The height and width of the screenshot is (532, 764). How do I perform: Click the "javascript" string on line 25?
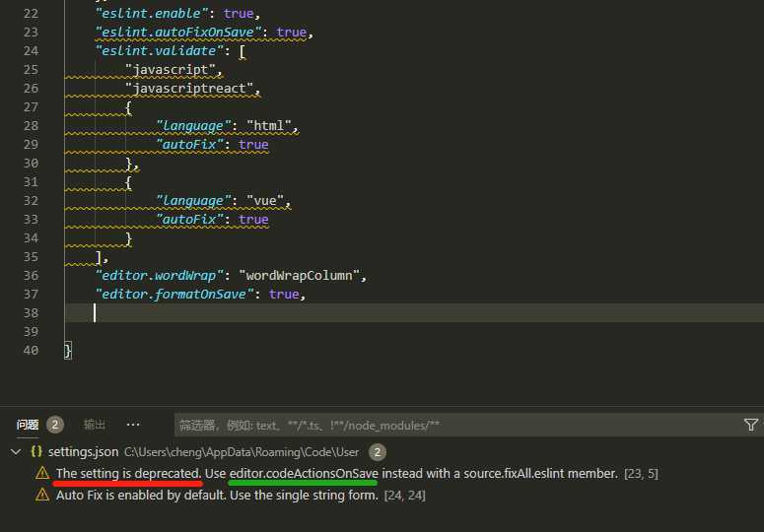(x=171, y=70)
